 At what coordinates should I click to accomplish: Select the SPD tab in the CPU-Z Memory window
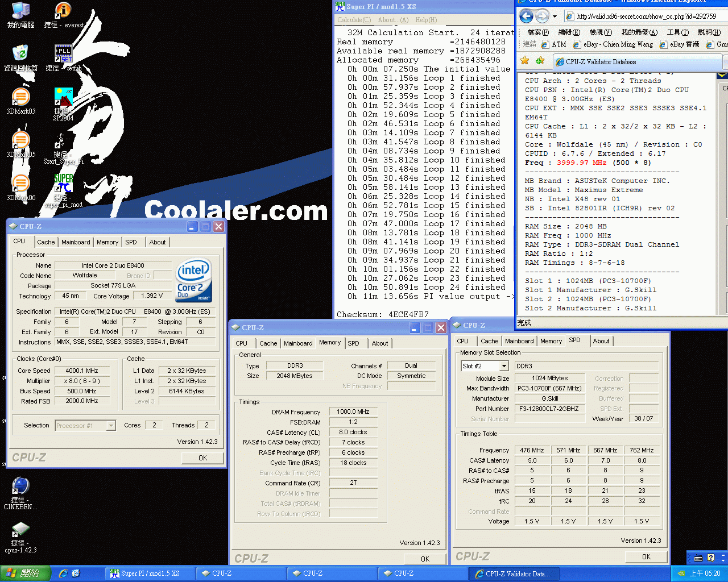353,343
